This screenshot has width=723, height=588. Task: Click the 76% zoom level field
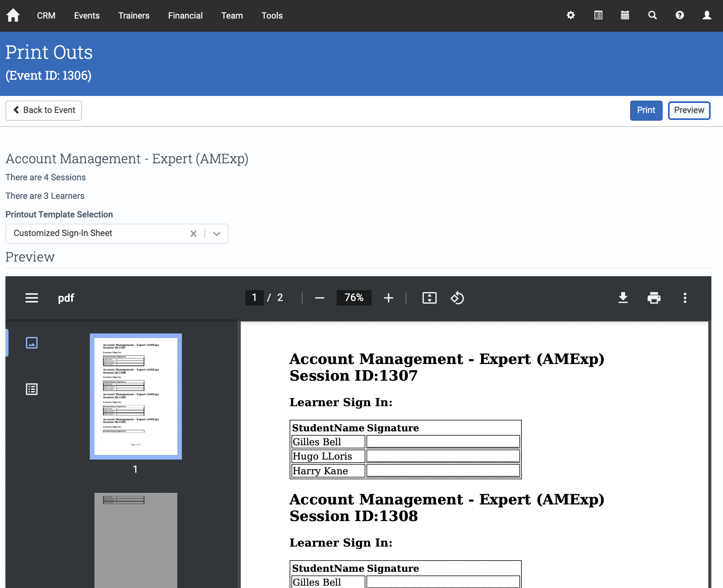click(354, 298)
